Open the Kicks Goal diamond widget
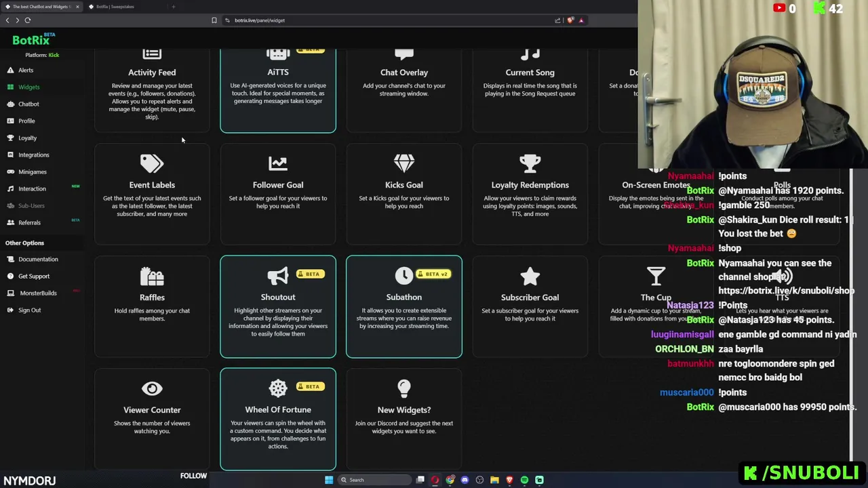868x488 pixels. [404, 194]
